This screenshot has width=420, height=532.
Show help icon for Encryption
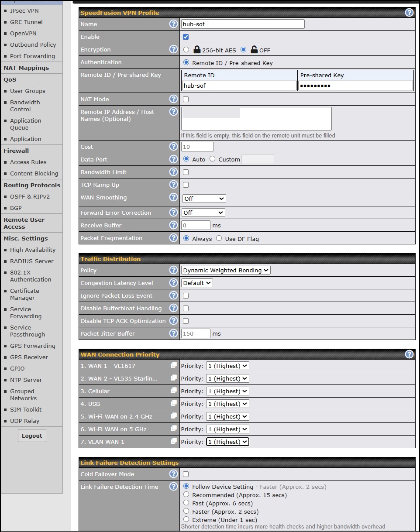(173, 49)
